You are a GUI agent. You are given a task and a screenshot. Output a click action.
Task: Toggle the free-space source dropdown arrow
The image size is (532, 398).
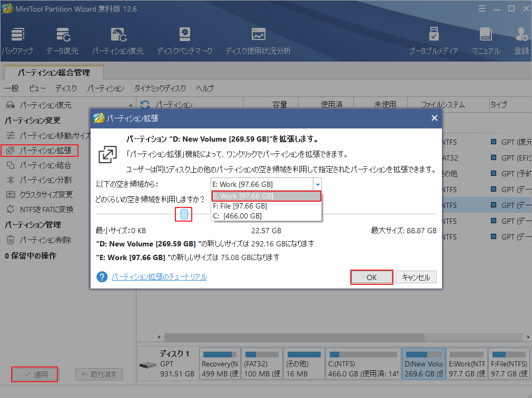click(x=318, y=184)
